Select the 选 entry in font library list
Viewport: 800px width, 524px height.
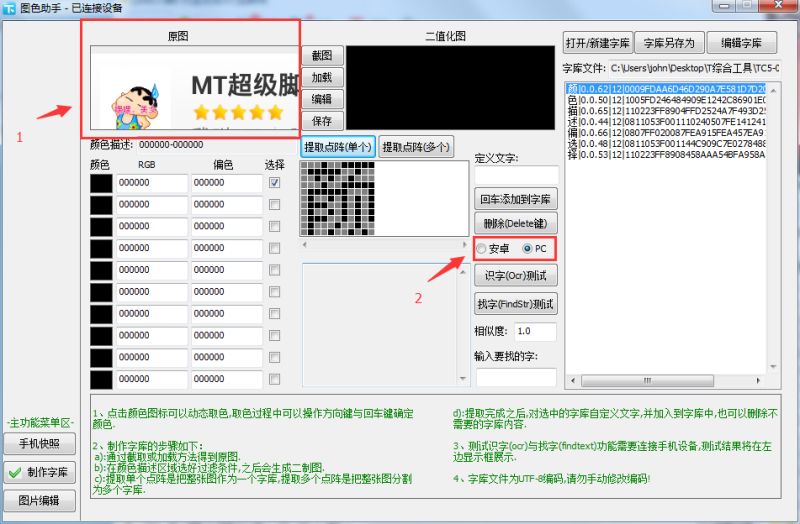point(666,144)
